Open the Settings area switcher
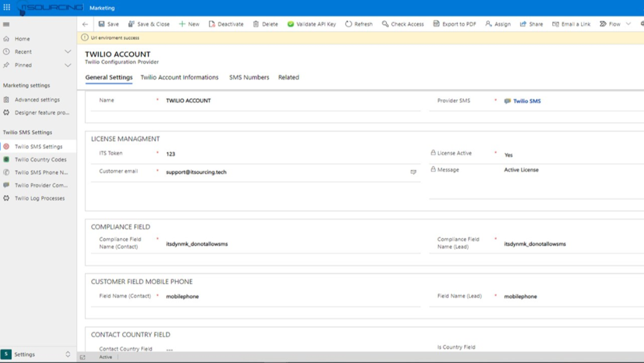644x363 pixels. pos(38,354)
